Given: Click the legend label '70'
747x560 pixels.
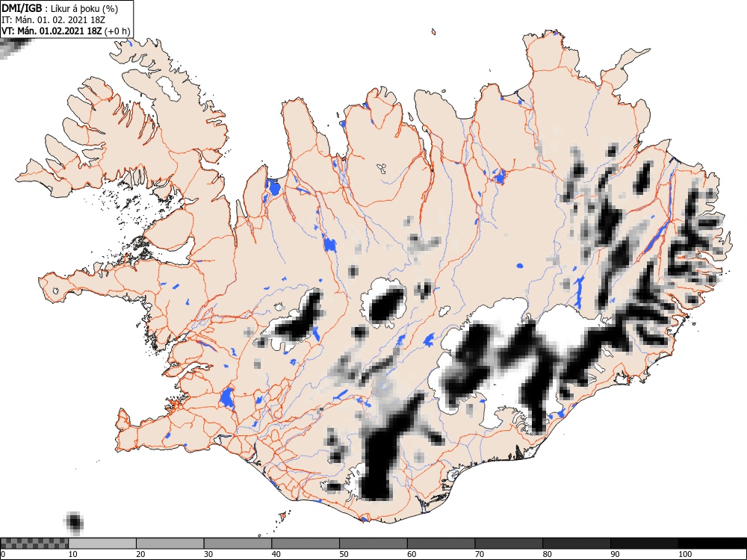Looking at the screenshot, I should 480,554.
